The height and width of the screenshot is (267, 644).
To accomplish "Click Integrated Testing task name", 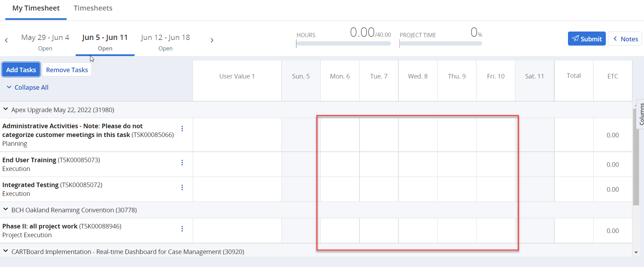I will click(x=30, y=185).
